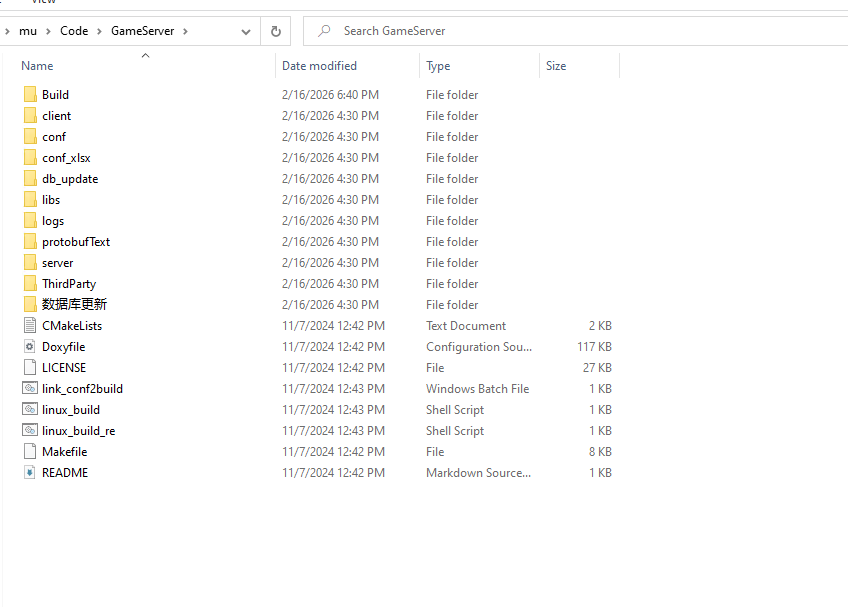Refresh the GameServer folder view
Image resolution: width=848 pixels, height=607 pixels.
276,31
